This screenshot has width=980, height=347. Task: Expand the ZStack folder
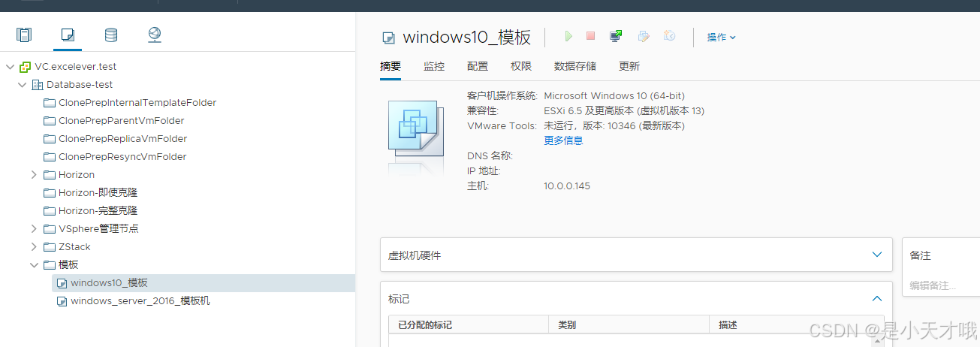(34, 247)
